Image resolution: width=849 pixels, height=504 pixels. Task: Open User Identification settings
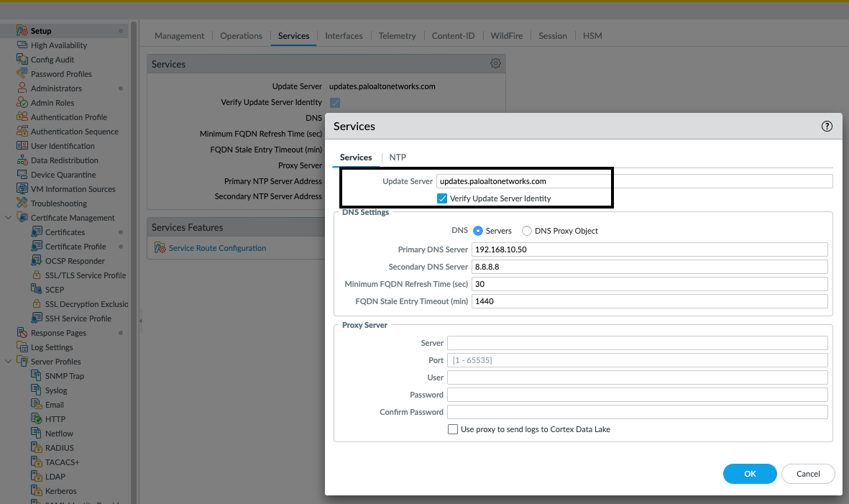point(63,145)
